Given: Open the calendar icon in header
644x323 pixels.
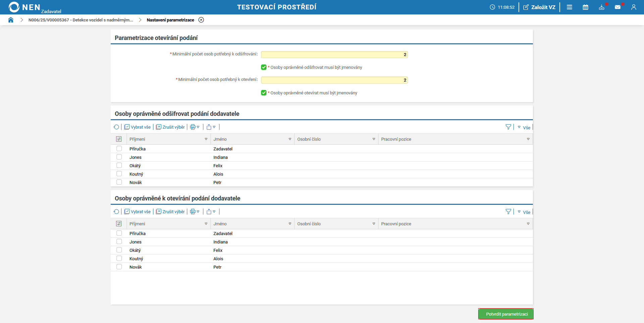Looking at the screenshot, I should pyautogui.click(x=585, y=7).
